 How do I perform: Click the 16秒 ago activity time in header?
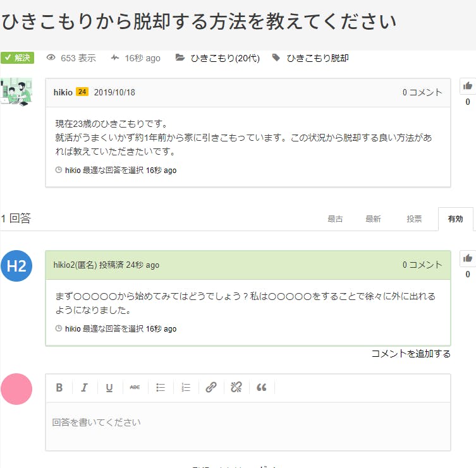[142, 58]
